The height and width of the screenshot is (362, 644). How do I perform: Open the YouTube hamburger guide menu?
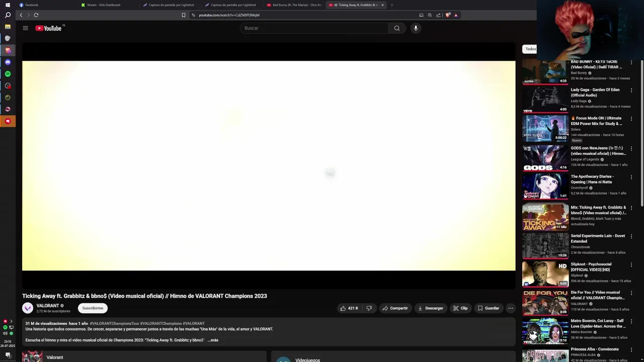click(x=25, y=28)
